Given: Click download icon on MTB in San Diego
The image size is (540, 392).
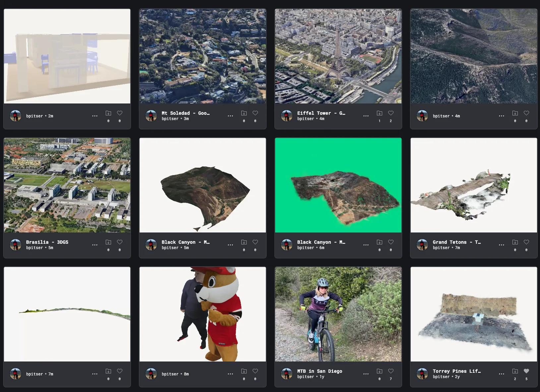Looking at the screenshot, I should click(x=380, y=371).
